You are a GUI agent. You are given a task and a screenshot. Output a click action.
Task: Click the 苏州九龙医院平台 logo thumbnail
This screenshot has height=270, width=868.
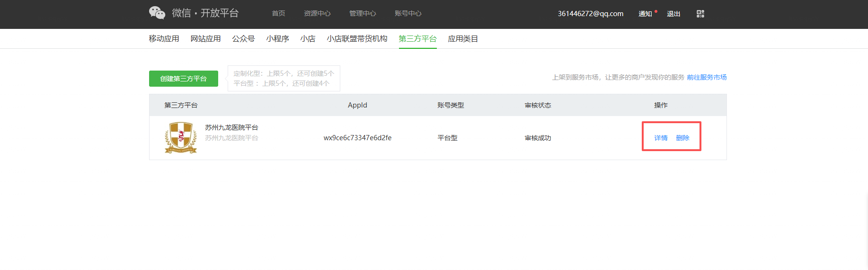(x=181, y=137)
